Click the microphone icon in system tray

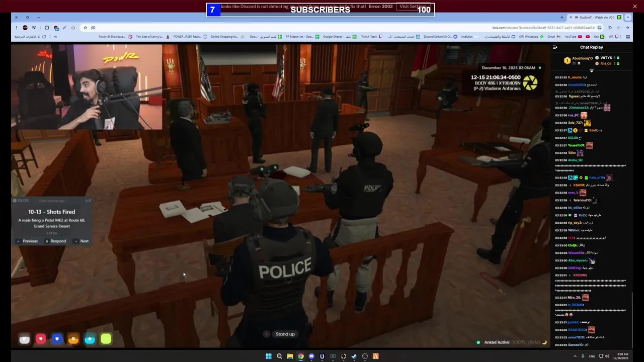(583, 356)
